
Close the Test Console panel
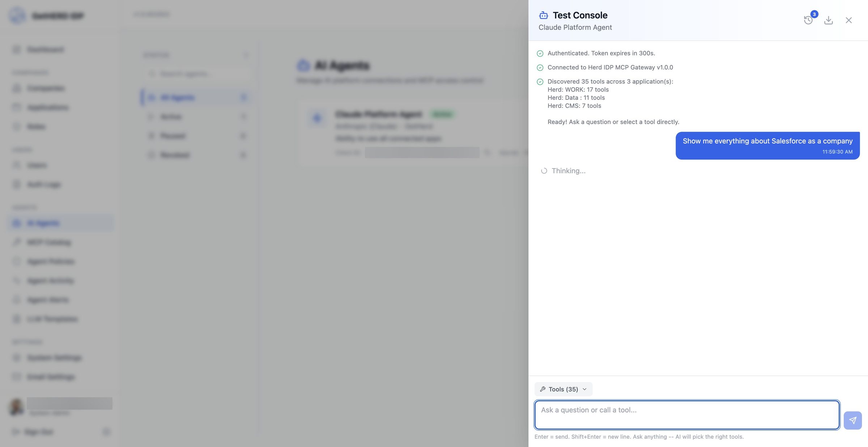coord(848,20)
